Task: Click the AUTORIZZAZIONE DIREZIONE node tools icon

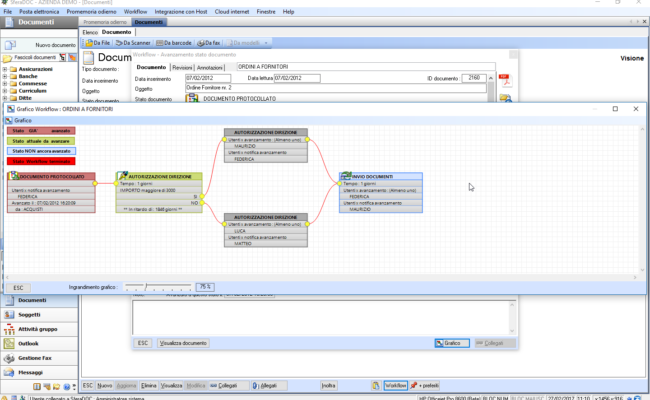Action: tap(123, 176)
